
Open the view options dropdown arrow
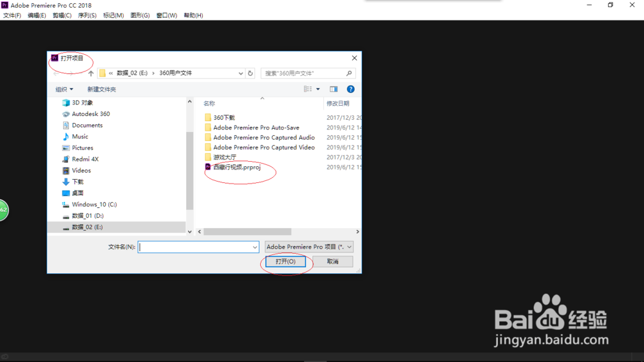pyautogui.click(x=318, y=89)
